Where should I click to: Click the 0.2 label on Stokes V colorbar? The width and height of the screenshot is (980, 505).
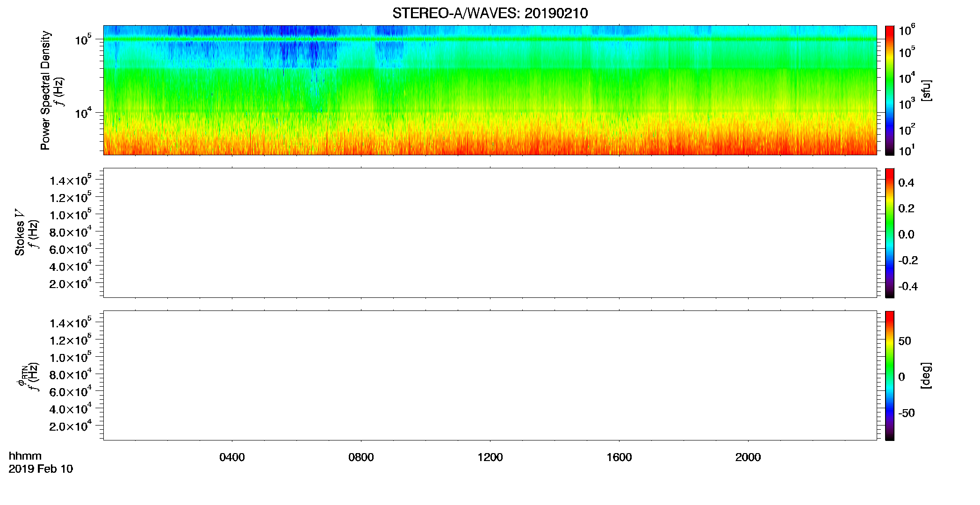[906, 209]
